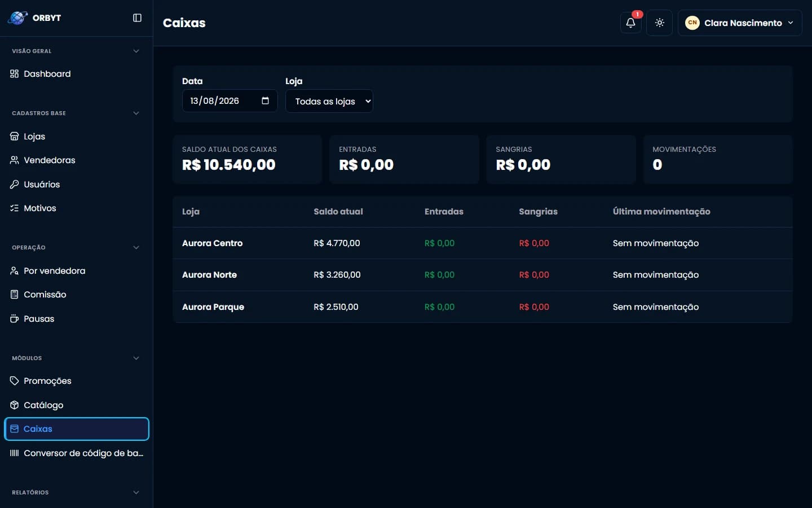Screen dimensions: 812x508
Task: Open Clara Nascimento user menu
Action: (740, 23)
